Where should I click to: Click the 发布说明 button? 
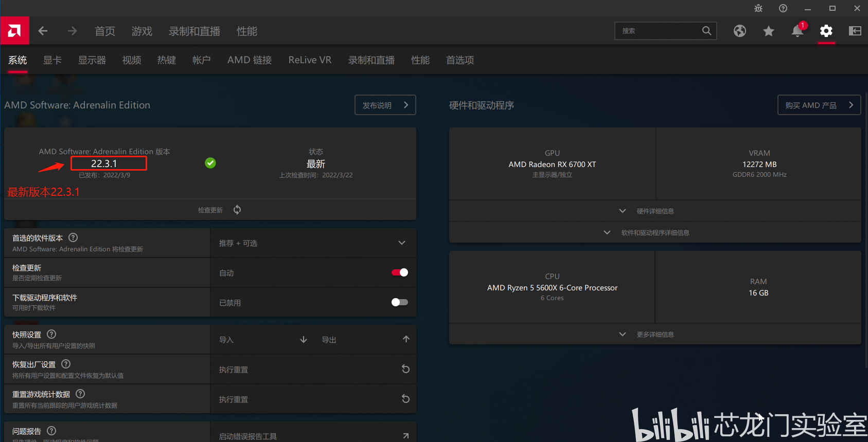coord(385,105)
